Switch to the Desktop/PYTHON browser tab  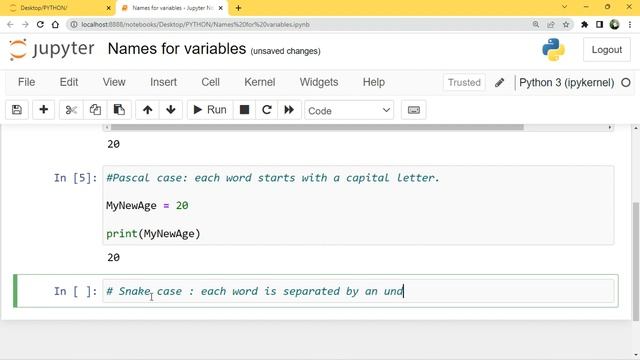click(57, 8)
